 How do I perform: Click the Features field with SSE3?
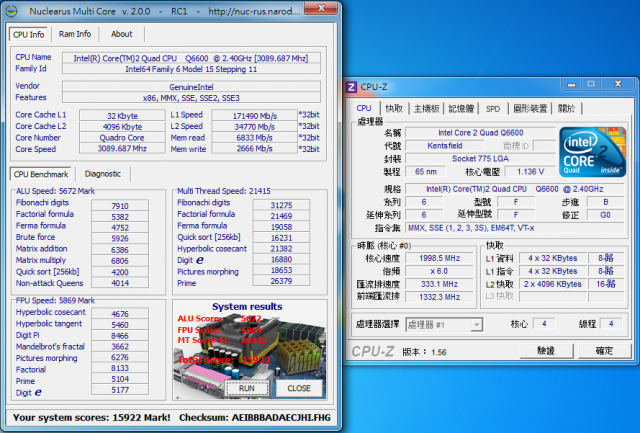(x=191, y=98)
